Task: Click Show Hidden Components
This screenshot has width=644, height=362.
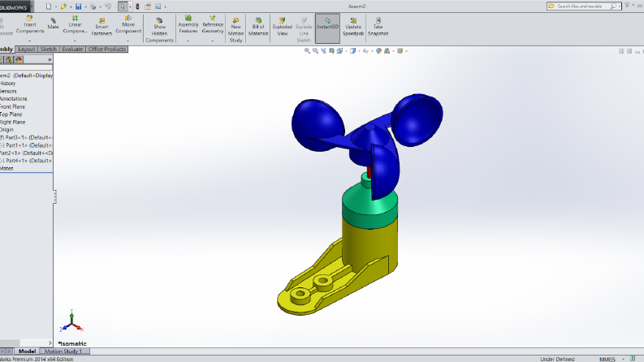Action: coord(159,30)
